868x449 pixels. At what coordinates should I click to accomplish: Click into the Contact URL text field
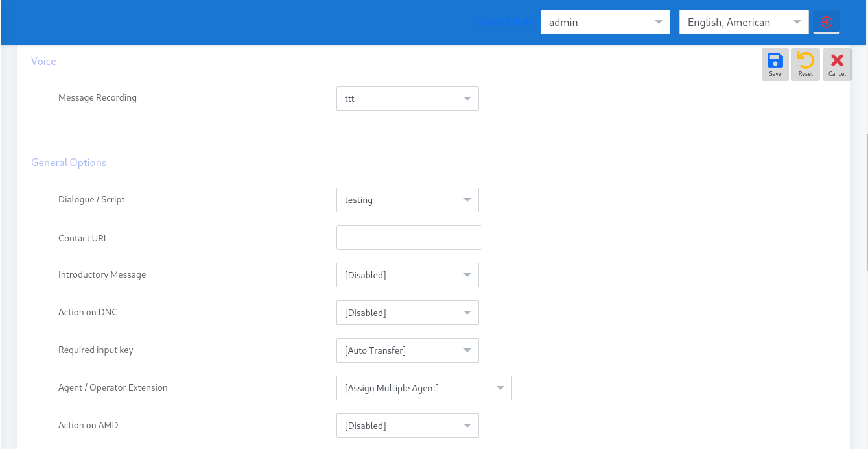pyautogui.click(x=409, y=237)
